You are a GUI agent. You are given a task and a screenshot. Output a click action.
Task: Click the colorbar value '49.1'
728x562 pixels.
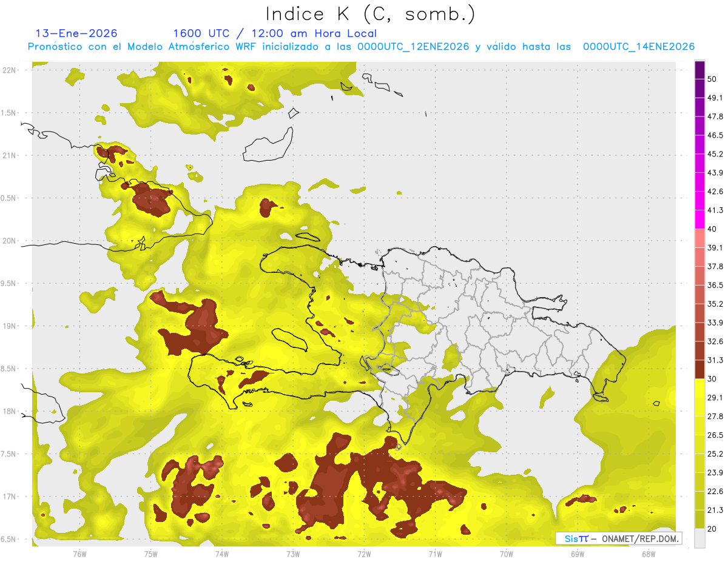pos(715,98)
